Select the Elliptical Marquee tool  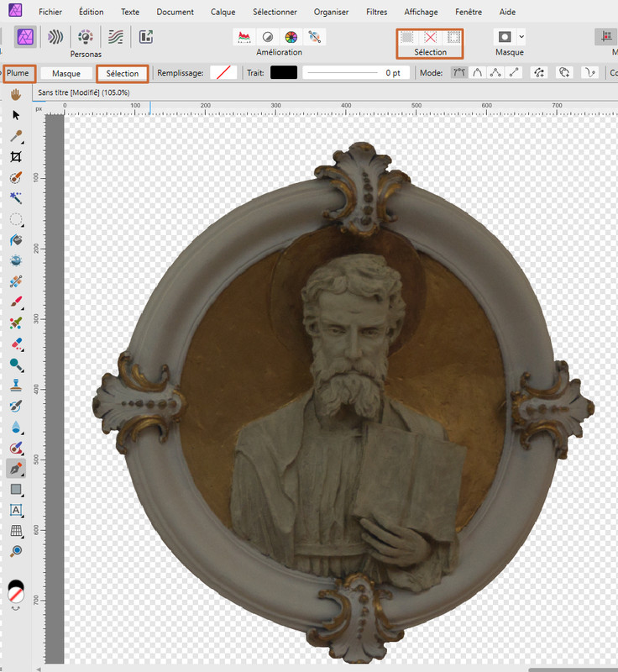click(x=16, y=219)
